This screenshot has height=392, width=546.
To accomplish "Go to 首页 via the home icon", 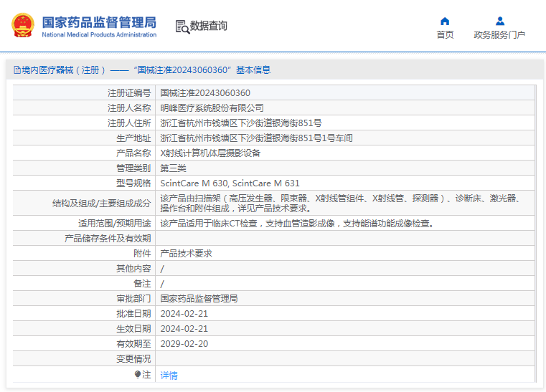I will (x=445, y=21).
